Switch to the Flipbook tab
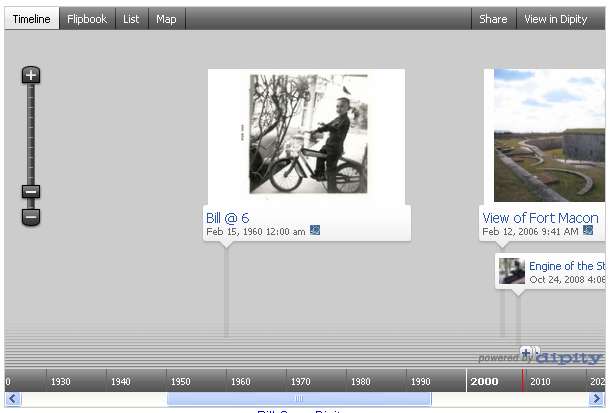 (x=87, y=19)
